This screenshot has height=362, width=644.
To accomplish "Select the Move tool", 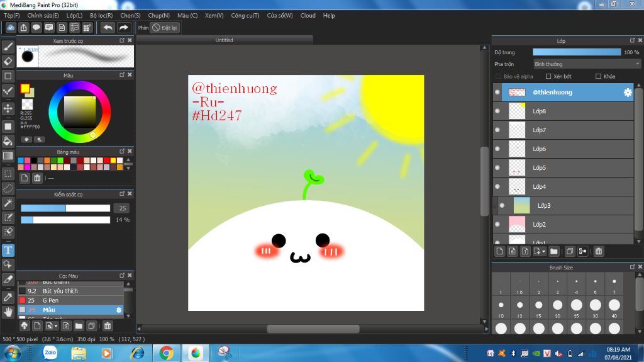I will pyautogui.click(x=8, y=108).
